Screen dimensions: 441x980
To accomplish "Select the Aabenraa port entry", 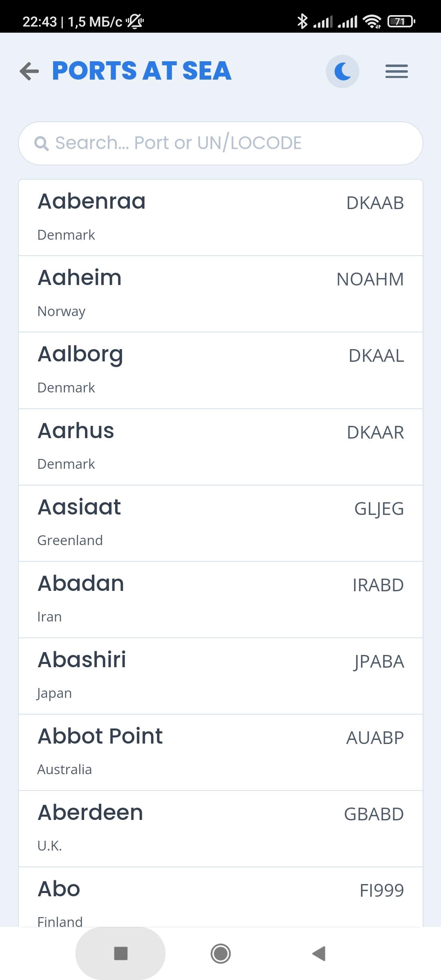I will click(220, 218).
